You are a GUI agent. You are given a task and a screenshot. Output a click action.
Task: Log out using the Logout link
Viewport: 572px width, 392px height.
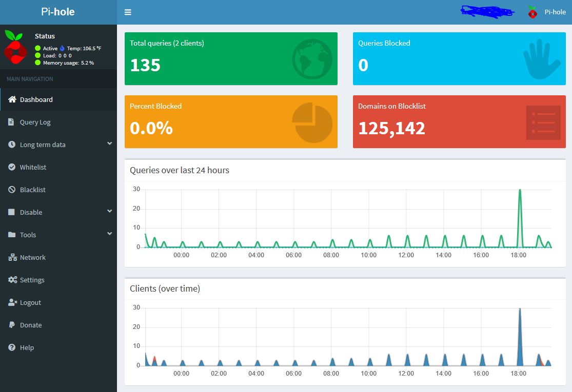coord(30,302)
